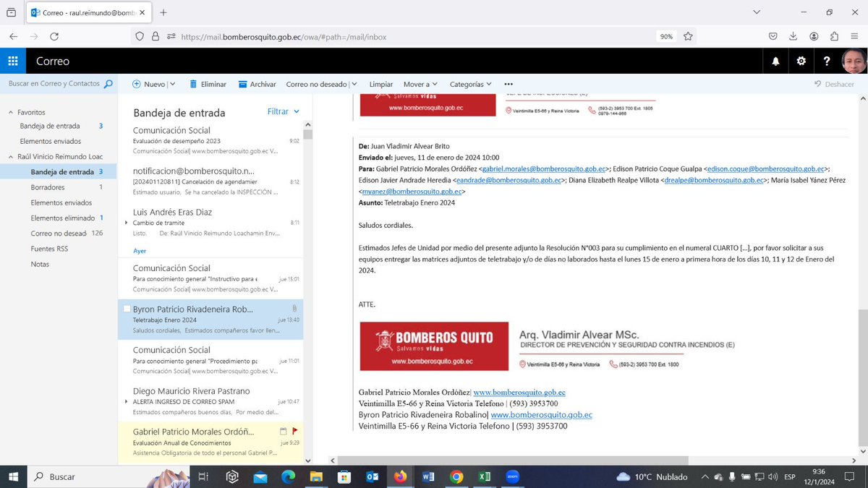This screenshot has height=488, width=868.
Task: Click the red flag on Gabriel Patricio Morales email
Action: click(294, 431)
